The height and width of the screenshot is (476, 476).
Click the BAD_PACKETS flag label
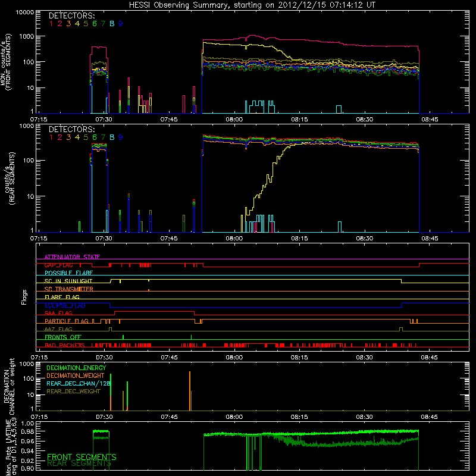point(65,345)
